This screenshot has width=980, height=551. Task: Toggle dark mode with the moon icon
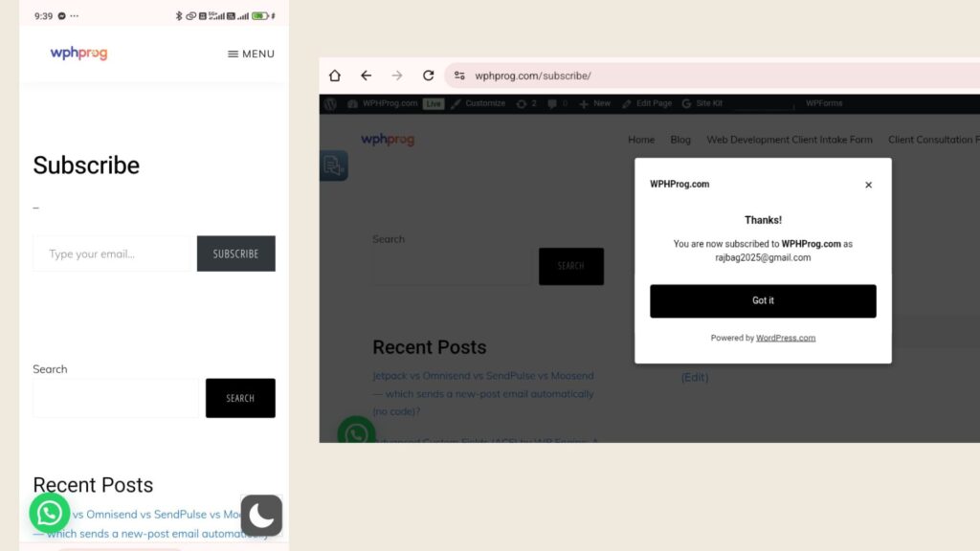(261, 515)
